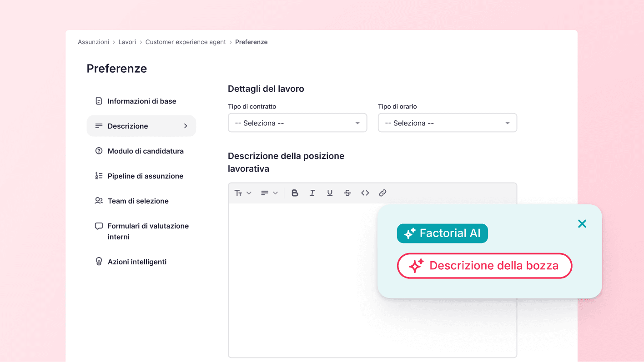Click the lightbulb icon beside Azioni intelligenti
This screenshot has height=362, width=644.
coord(99,262)
